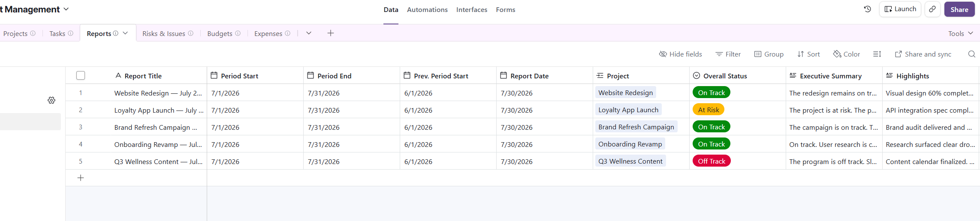Expand the base name dropdown chevron
980x221 pixels.
point(66,9)
